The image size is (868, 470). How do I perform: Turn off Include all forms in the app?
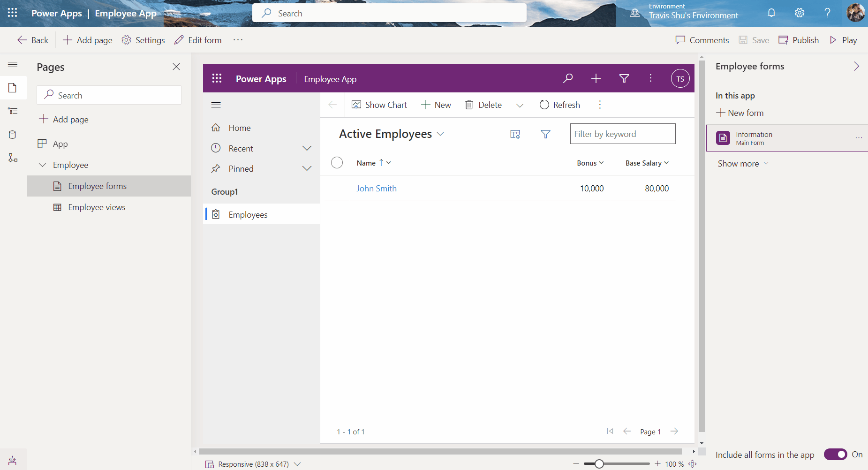point(836,455)
